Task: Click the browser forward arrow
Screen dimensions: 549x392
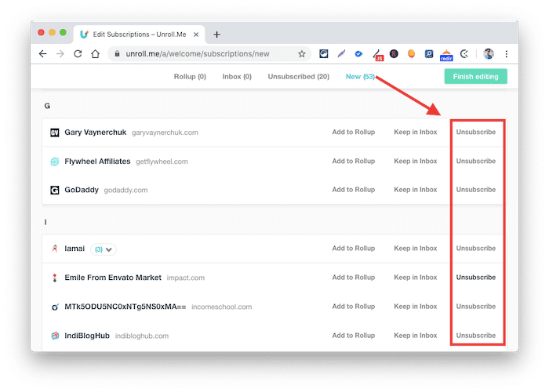Action: tap(60, 54)
